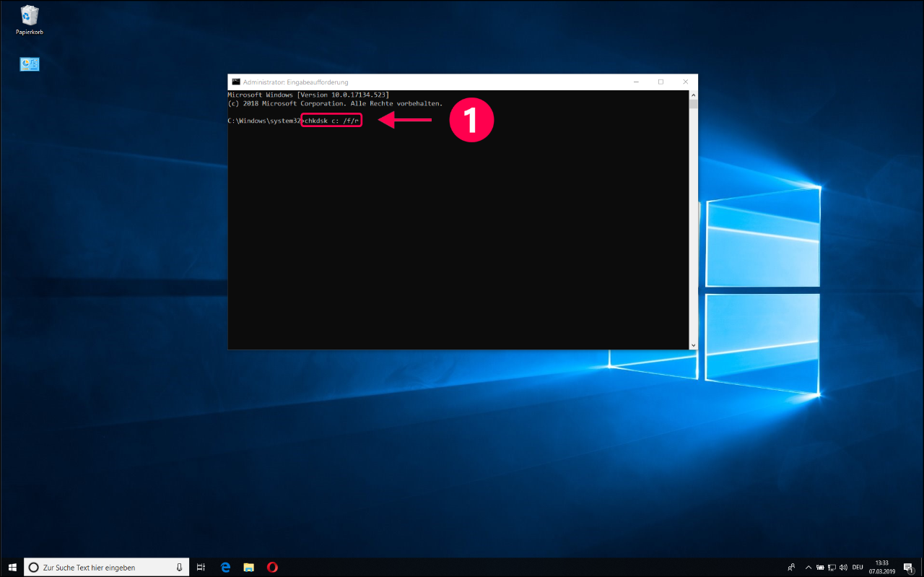
Task: Open File Explorer from the taskbar
Action: (248, 568)
